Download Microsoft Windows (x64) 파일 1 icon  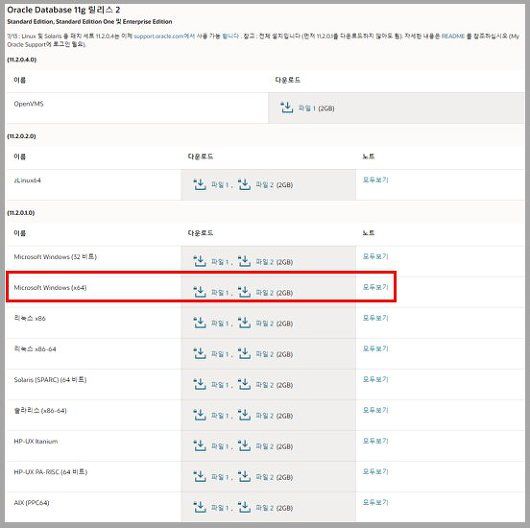click(199, 292)
